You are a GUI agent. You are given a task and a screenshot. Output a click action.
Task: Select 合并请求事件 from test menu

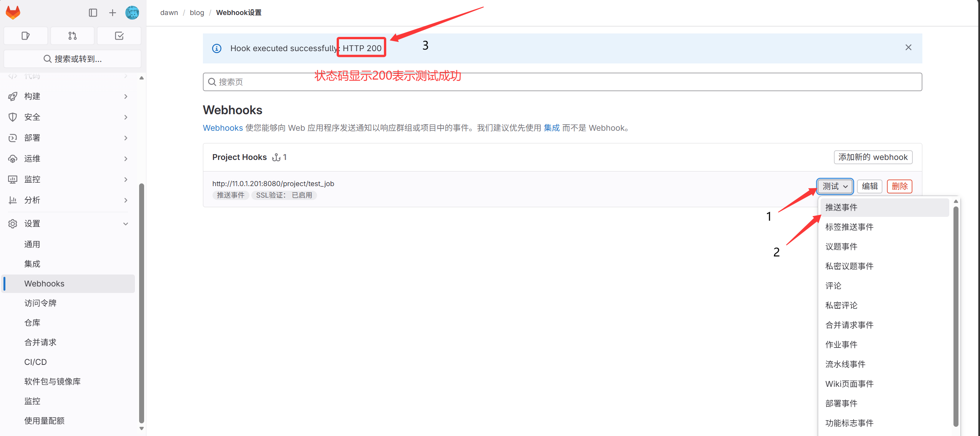(885, 325)
